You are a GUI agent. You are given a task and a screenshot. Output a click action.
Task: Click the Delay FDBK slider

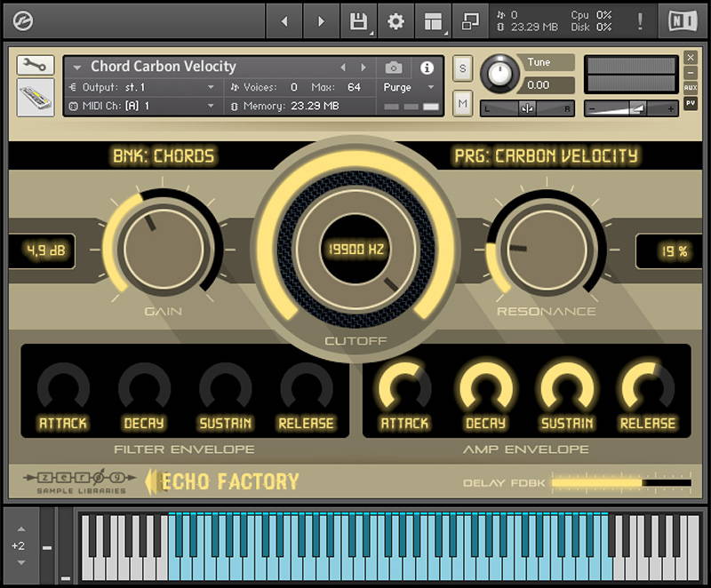point(621,483)
